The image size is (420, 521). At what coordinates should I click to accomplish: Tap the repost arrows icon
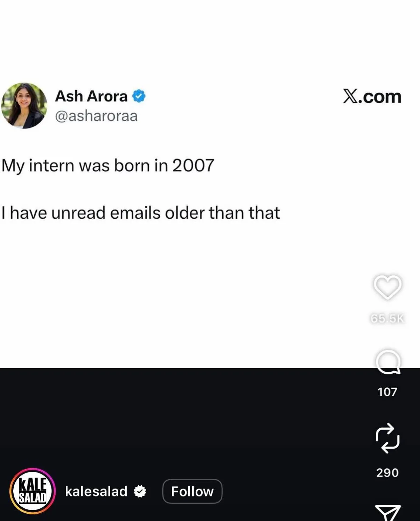pos(387,438)
